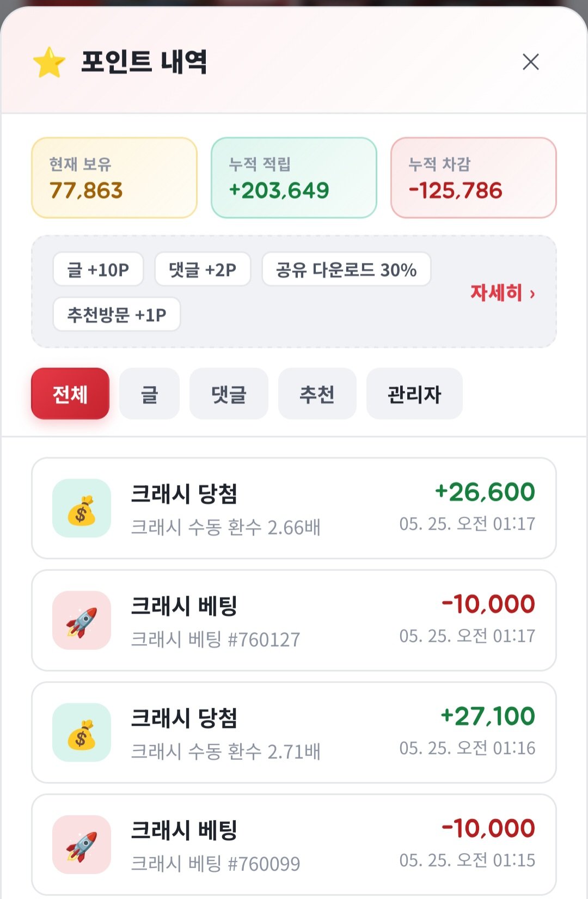Click money bag icon for +26,600 entry
The width and height of the screenshot is (588, 899).
[x=82, y=508]
